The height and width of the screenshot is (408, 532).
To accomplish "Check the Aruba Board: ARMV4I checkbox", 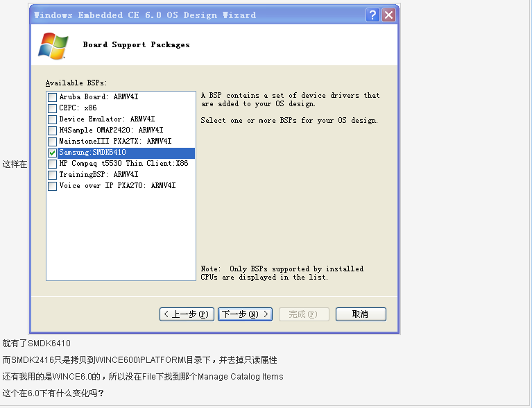I will coord(52,97).
